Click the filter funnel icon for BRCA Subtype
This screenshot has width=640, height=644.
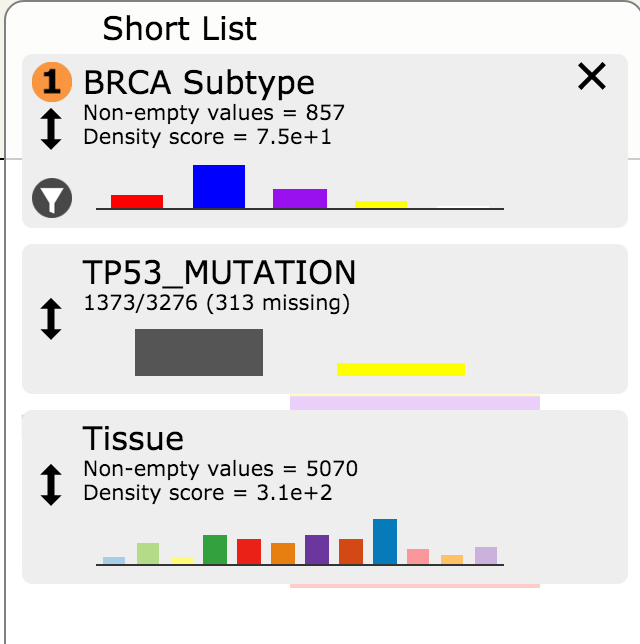point(51,198)
